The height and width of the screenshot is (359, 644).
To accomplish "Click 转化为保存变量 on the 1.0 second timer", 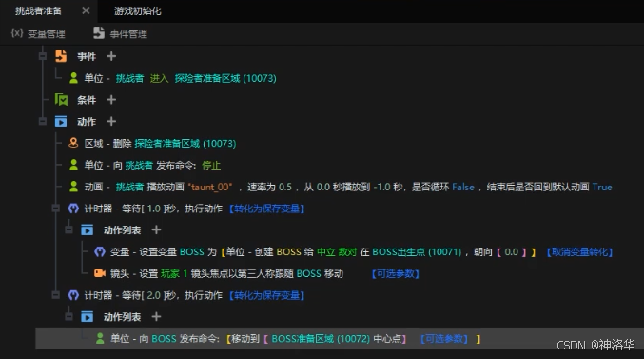I will click(267, 209).
